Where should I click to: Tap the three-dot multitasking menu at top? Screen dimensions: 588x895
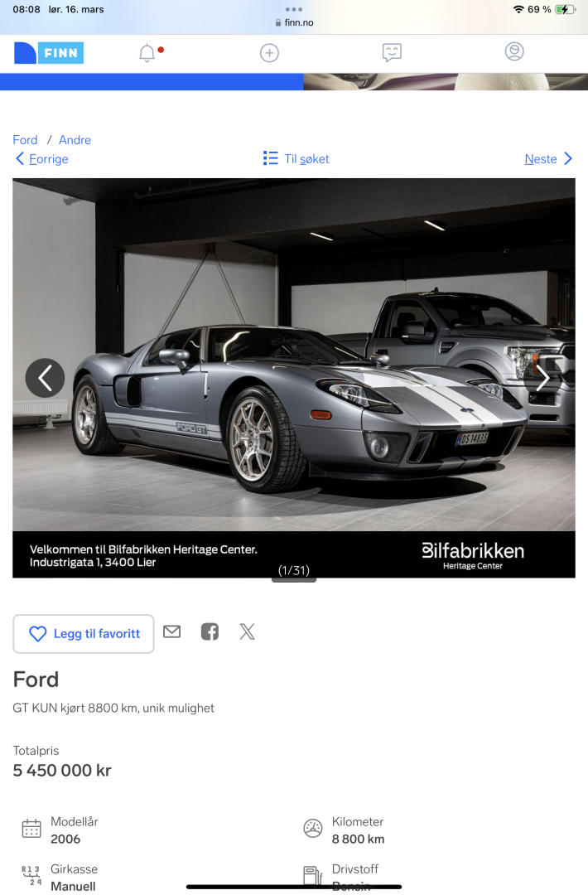pyautogui.click(x=294, y=9)
